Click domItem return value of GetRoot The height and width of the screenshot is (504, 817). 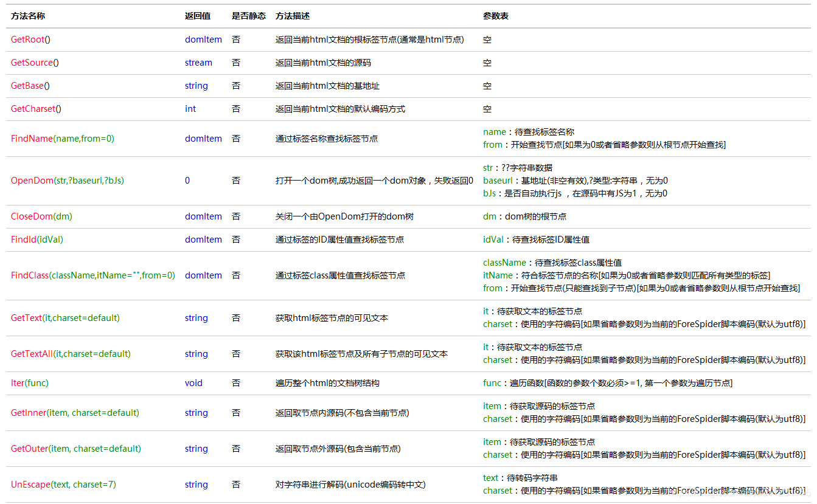tap(203, 40)
